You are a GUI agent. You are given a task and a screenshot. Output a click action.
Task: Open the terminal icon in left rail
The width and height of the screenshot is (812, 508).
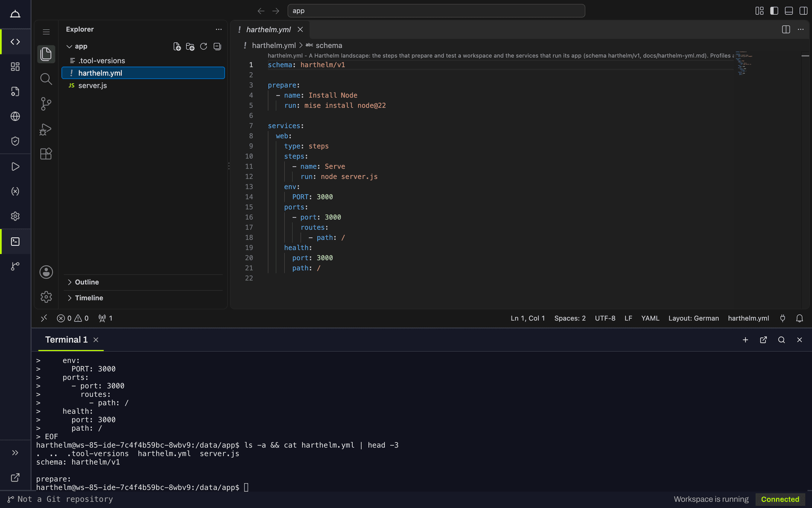tap(15, 241)
